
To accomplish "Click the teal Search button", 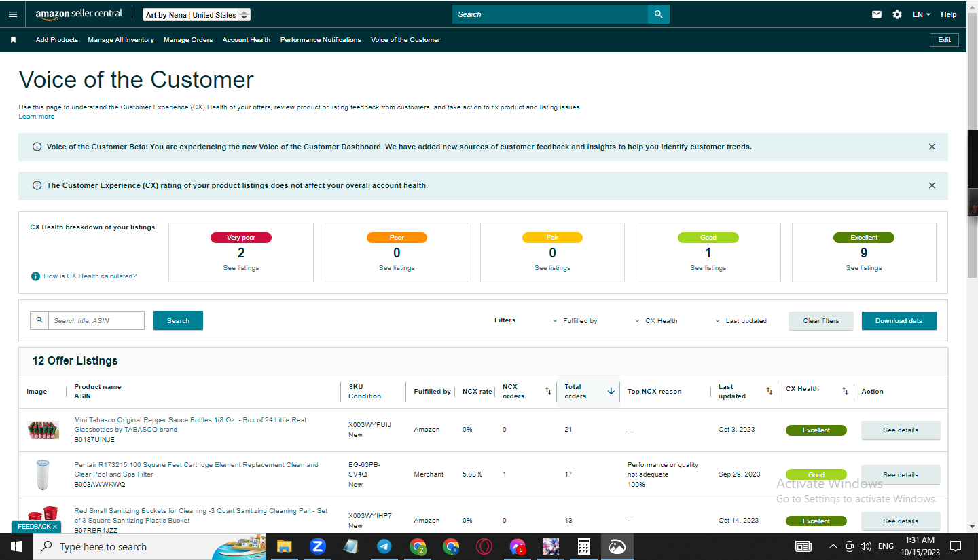I will (178, 320).
